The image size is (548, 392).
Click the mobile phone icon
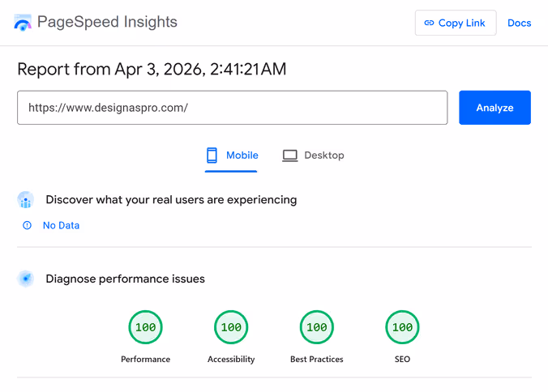click(x=212, y=156)
